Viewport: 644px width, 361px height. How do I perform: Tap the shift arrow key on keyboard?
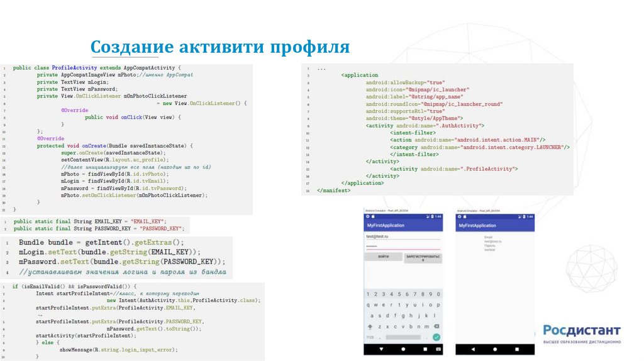pyautogui.click(x=370, y=326)
